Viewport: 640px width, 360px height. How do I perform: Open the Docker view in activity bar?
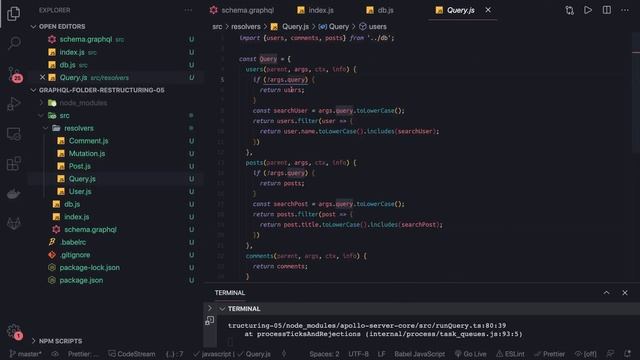click(14, 193)
